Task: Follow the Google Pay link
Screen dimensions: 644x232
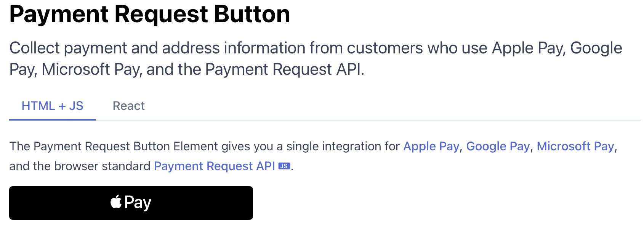Action: (498, 146)
